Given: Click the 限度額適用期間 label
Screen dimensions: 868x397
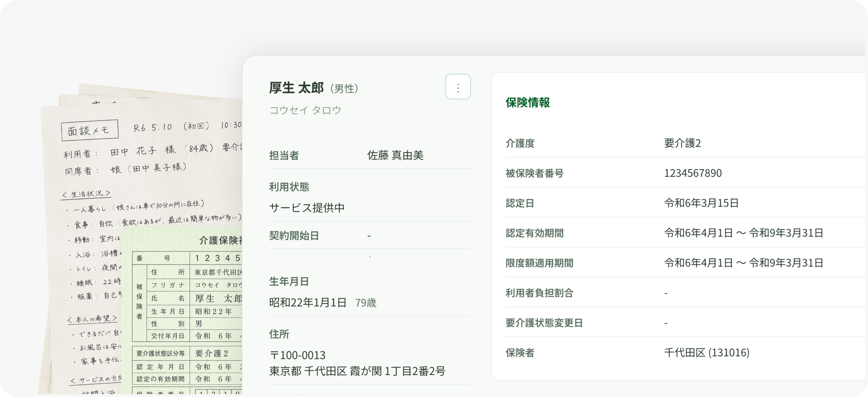Looking at the screenshot, I should 539,263.
